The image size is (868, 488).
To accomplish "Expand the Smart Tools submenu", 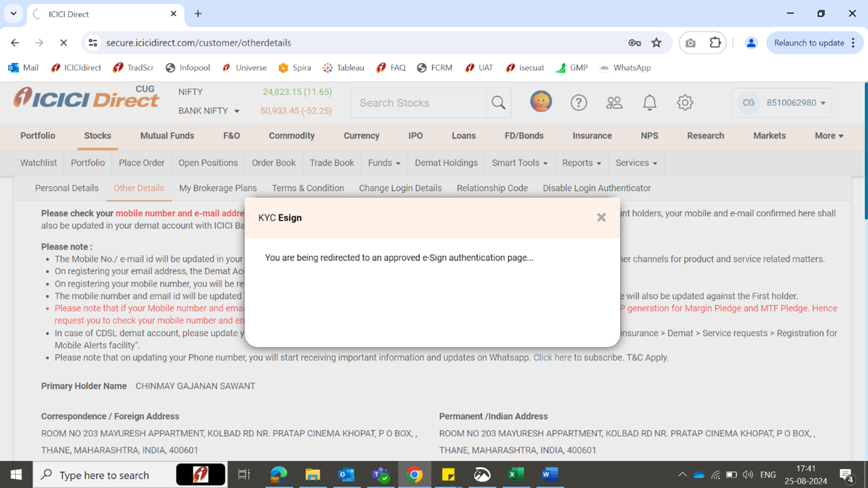I will point(519,163).
